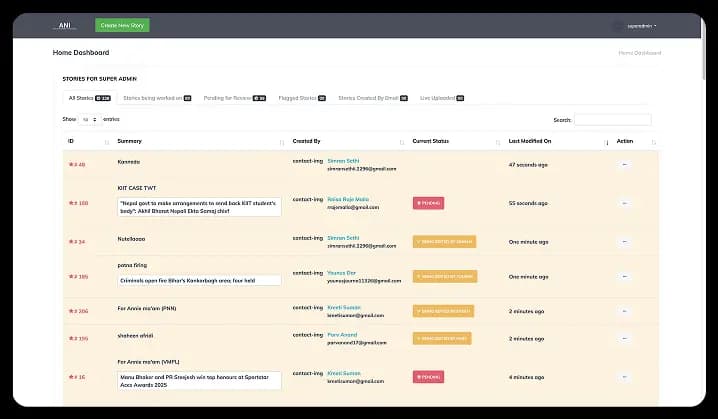Screen dimensions: 718x419
Task: Click the star icon on the KIIT CASE TWT row
Action: point(71,203)
